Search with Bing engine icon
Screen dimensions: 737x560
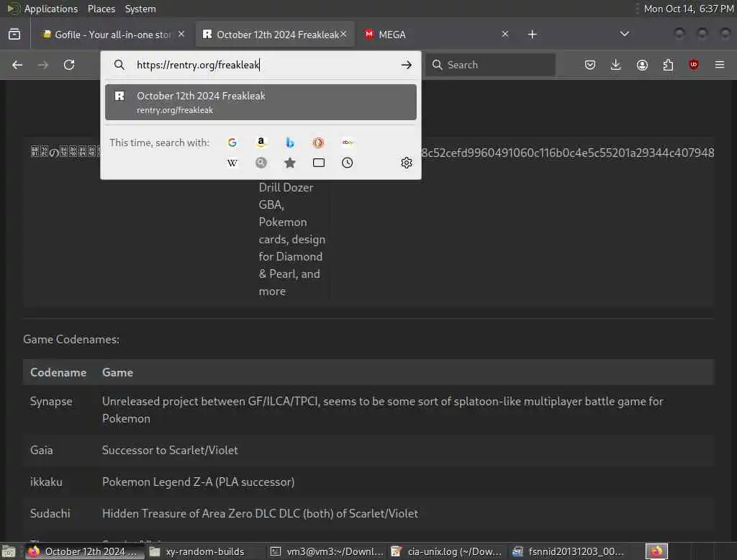[290, 143]
